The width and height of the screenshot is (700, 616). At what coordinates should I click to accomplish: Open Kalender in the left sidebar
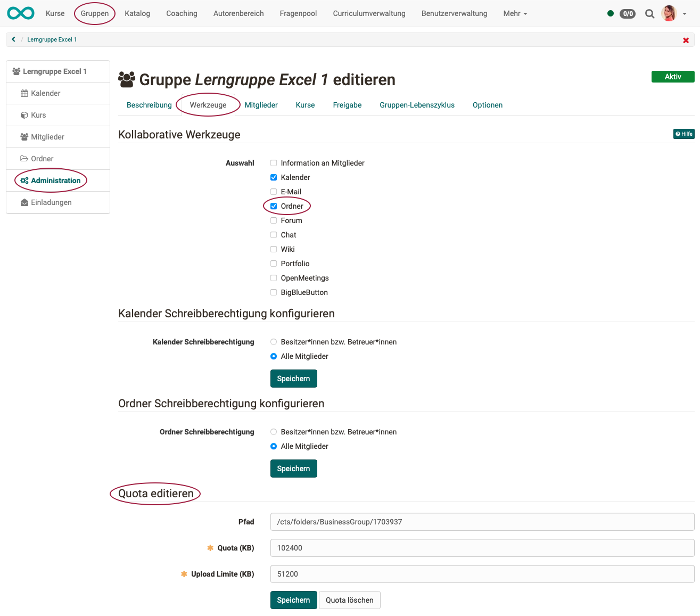[x=45, y=93]
